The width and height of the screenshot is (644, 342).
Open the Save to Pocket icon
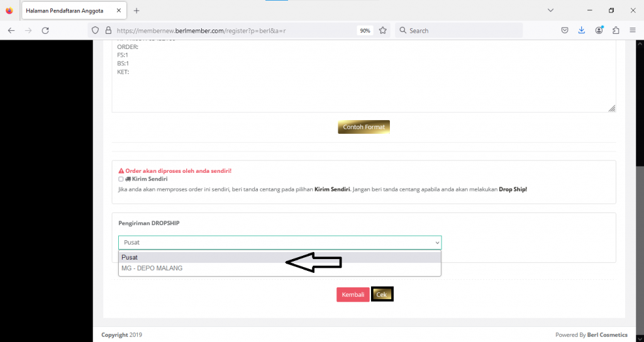coord(565,30)
